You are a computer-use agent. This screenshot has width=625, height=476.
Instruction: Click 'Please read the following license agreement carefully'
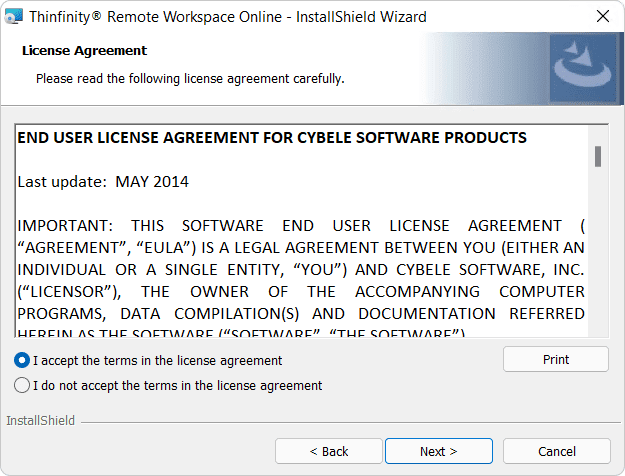click(190, 79)
